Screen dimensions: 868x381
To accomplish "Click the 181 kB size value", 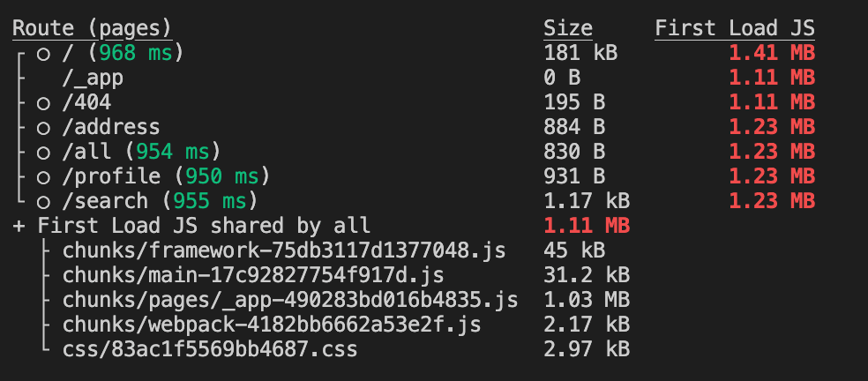I will 580,53.
